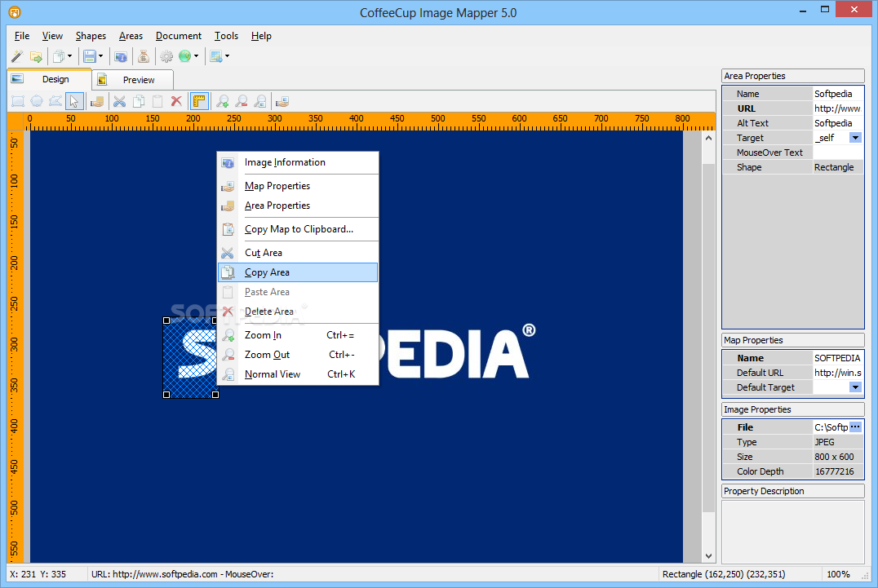
Task: Open the Tools menu
Action: [226, 36]
